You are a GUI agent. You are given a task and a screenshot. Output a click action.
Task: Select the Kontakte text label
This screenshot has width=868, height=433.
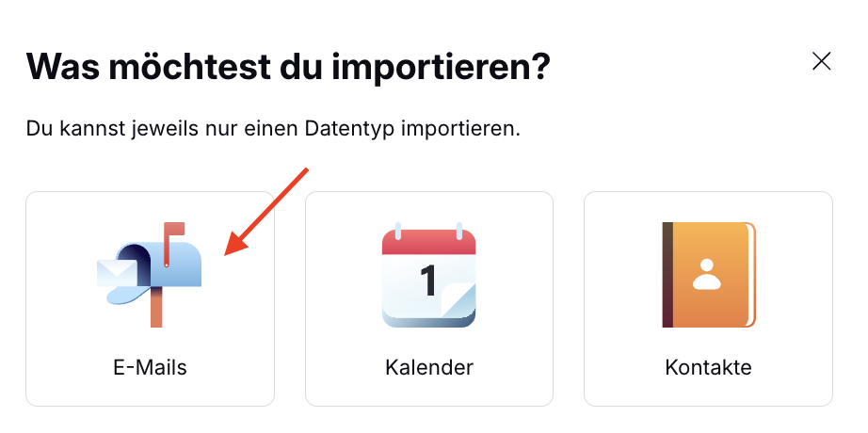[x=708, y=367]
